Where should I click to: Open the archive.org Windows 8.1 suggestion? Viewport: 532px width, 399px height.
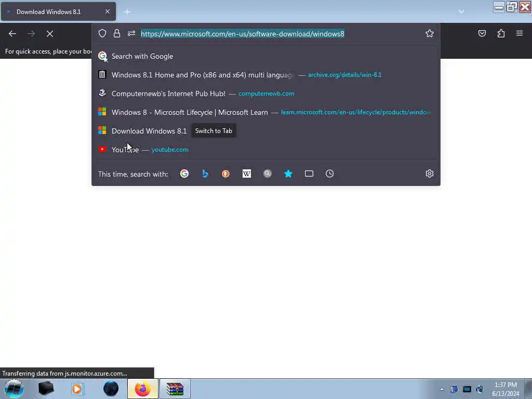coord(265,75)
